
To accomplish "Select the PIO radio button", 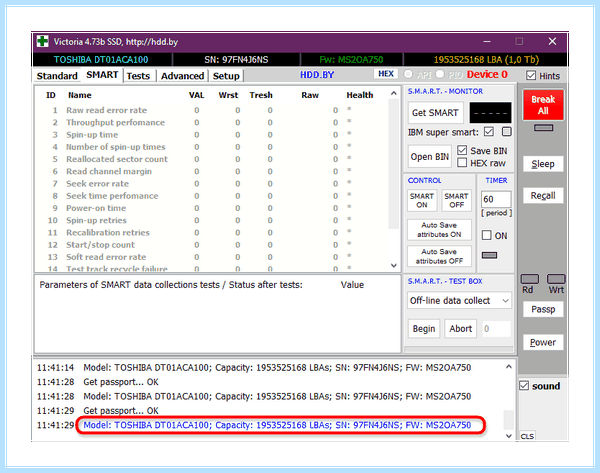I will [440, 74].
